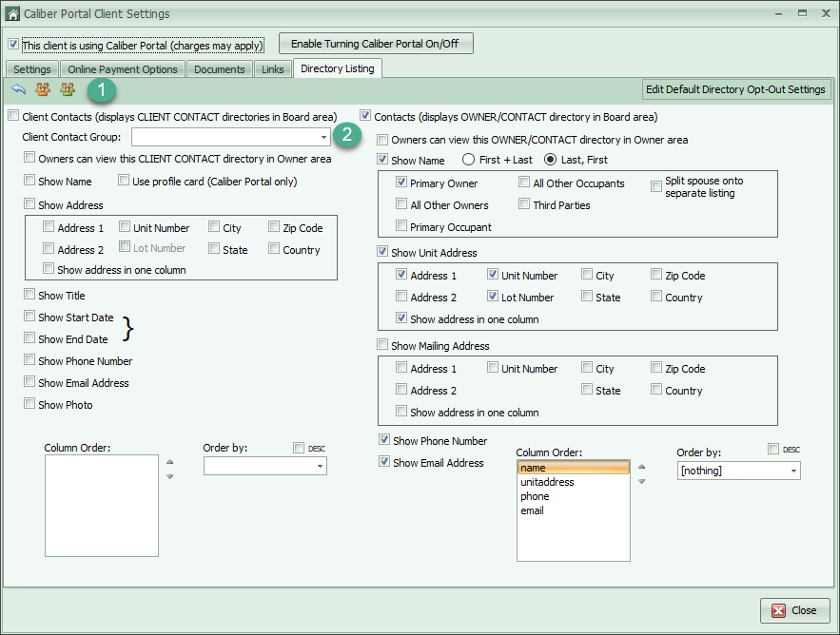
Task: Click down arrow beside Client Contacts Column Order
Action: (x=170, y=476)
